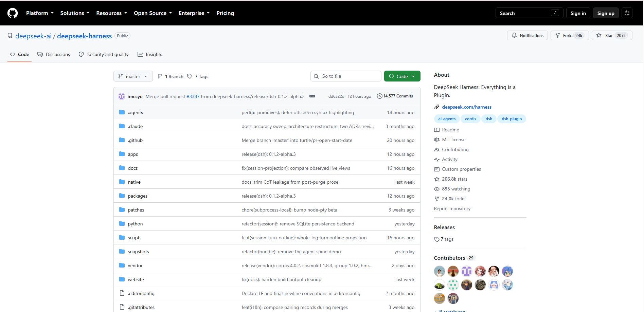
Task: Click the dsh-plugin topic tag
Action: point(512,119)
